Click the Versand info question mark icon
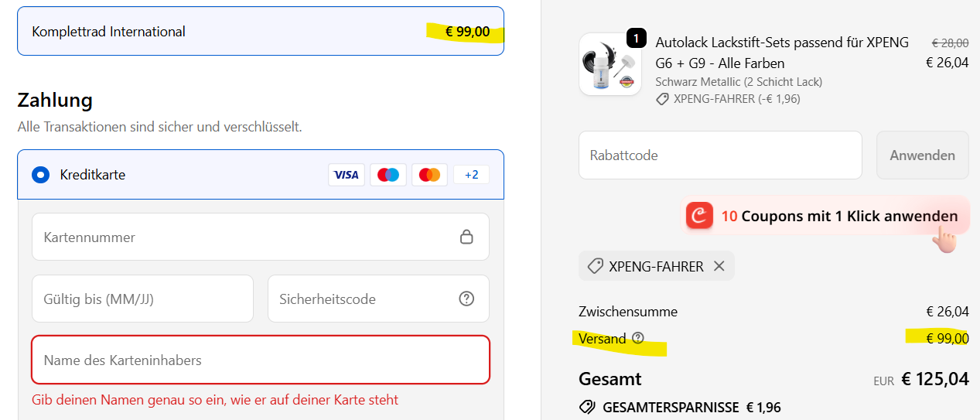Screen dimensions: 980x420 tap(638, 338)
